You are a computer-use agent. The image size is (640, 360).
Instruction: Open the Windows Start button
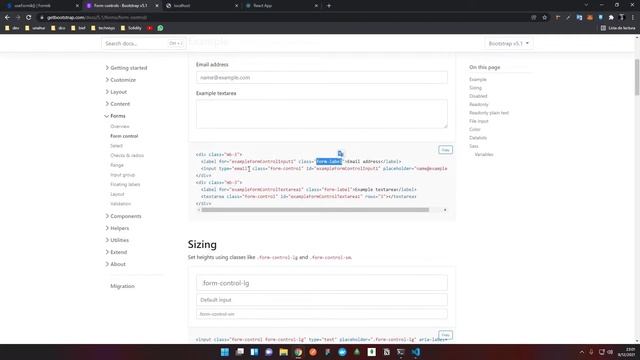pos(225,352)
